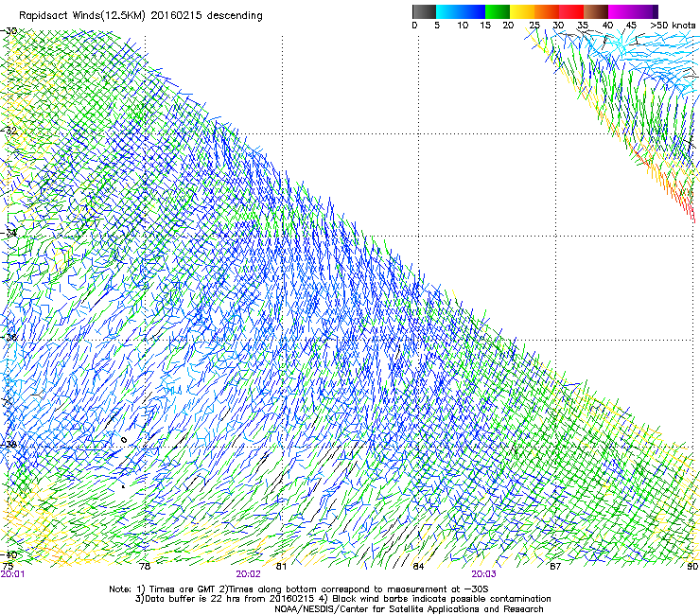Click the 20:02 time stamp
700x615 pixels.
pos(248,574)
